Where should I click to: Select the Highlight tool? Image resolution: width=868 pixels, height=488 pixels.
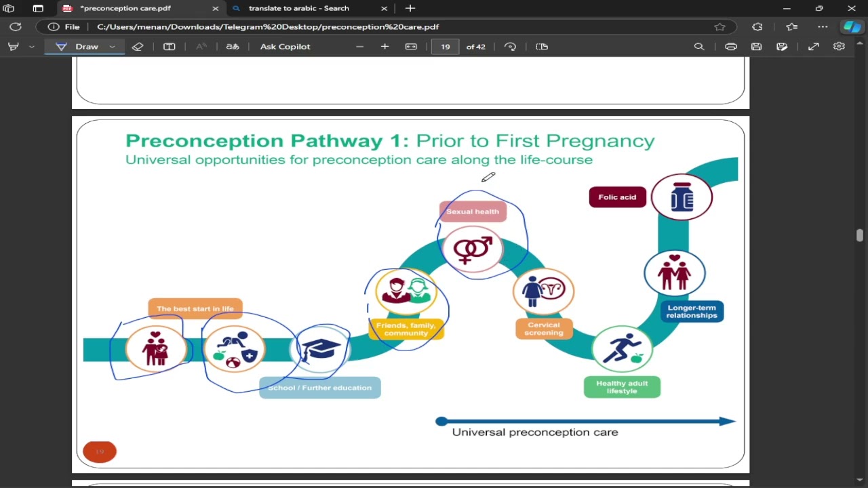(x=13, y=47)
